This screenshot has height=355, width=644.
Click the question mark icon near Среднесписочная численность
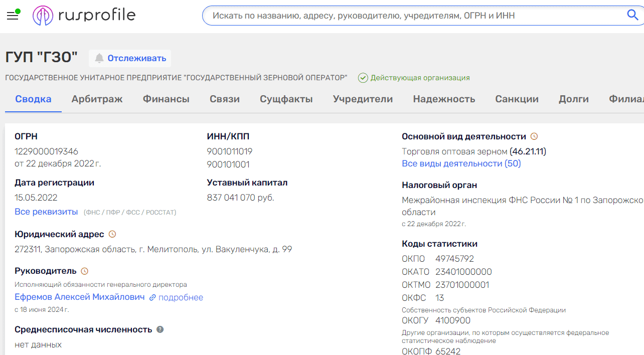[159, 329]
